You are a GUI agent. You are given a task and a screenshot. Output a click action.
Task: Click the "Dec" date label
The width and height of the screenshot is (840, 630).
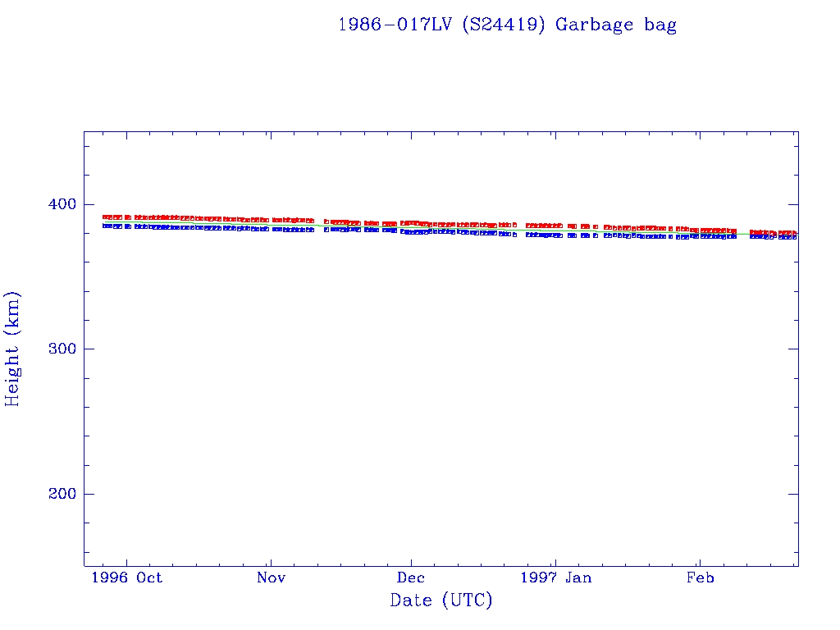pyautogui.click(x=411, y=577)
